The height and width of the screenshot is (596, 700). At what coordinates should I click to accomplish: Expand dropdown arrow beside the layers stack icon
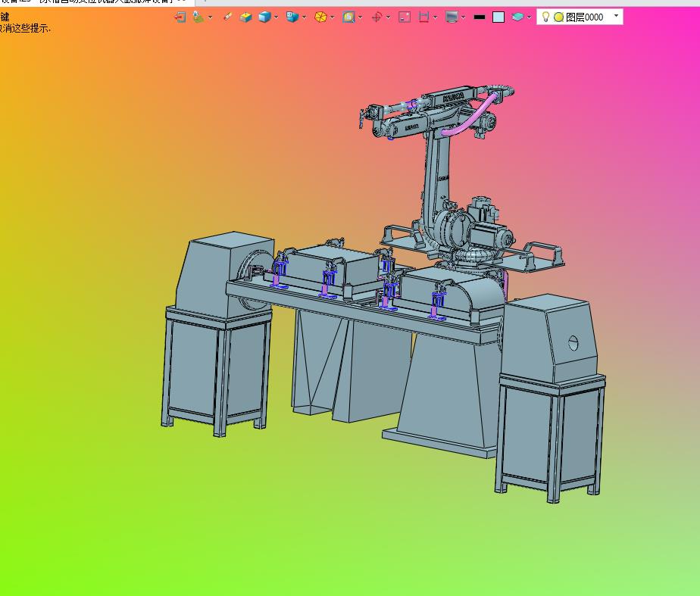529,17
